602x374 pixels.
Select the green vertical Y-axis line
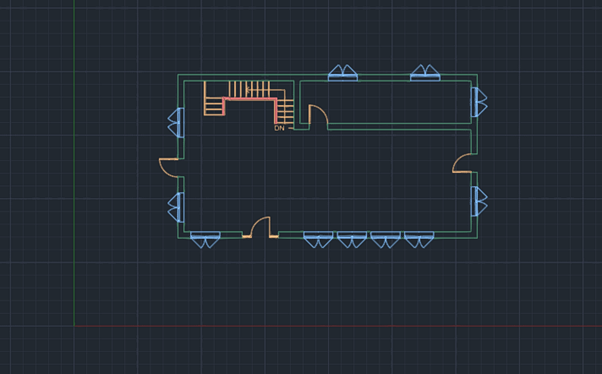(x=74, y=163)
